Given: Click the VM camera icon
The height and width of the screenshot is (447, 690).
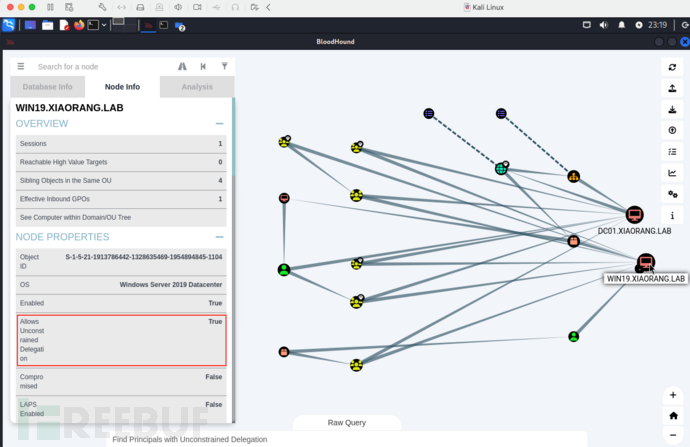Looking at the screenshot, I should pyautogui.click(x=197, y=7).
